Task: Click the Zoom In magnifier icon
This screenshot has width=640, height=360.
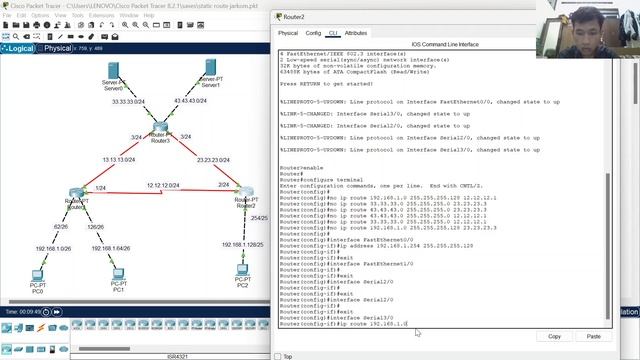Action: (x=125, y=25)
